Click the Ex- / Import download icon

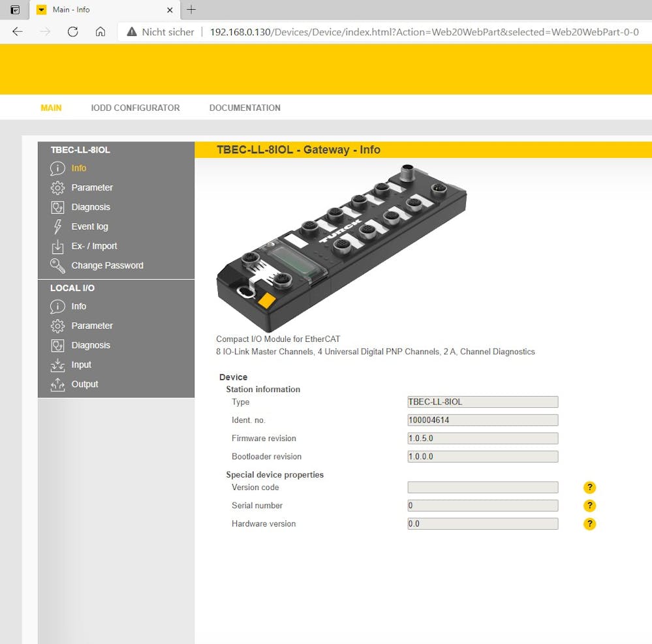[57, 246]
